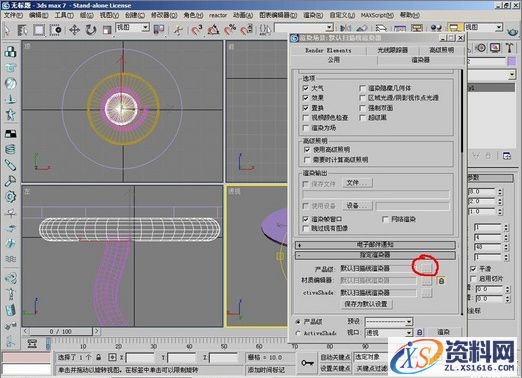This screenshot has width=522, height=378.
Task: Click the Select and Manipulate icon
Action: pos(178,30)
